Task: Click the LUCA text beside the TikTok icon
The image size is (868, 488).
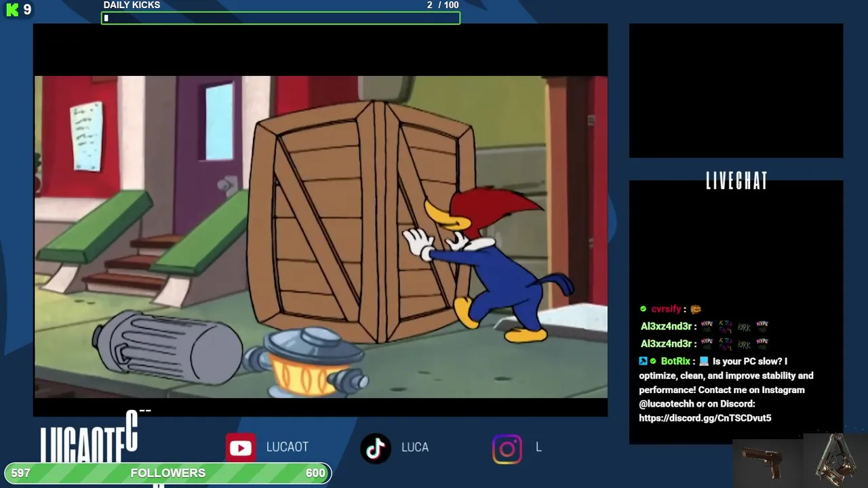Action: tap(415, 447)
